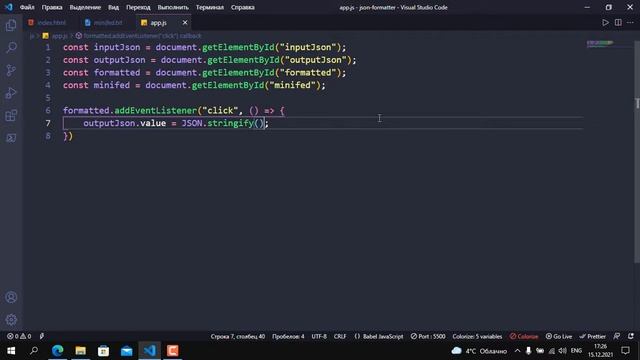Open the Файл menu

27,7
